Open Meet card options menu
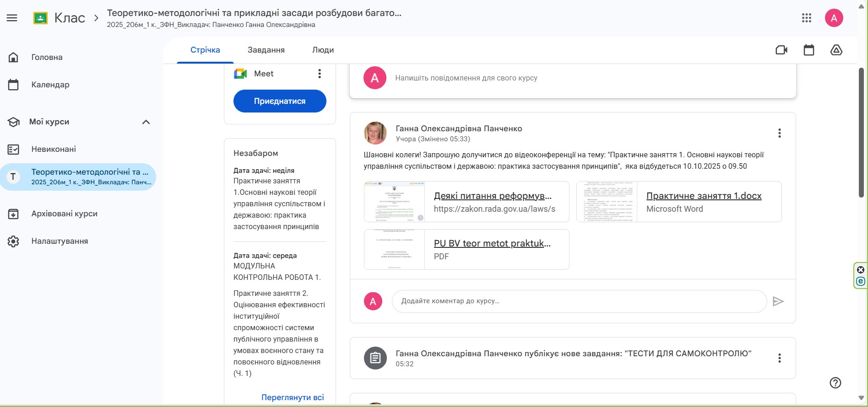 point(320,74)
